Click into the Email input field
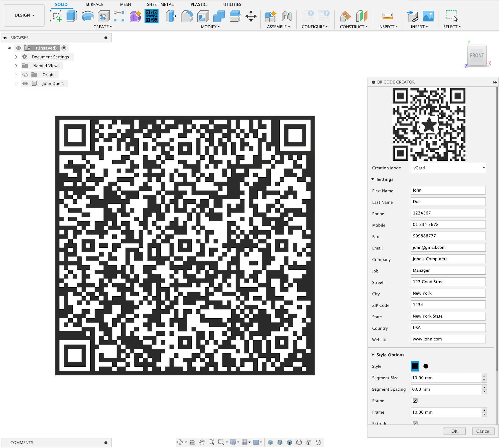Image resolution: width=499 pixels, height=448 pixels. pos(448,247)
